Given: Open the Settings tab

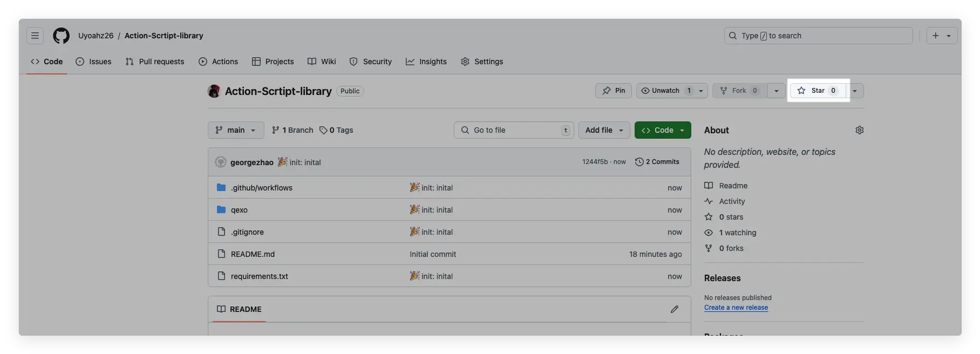Looking at the screenshot, I should click(482, 62).
